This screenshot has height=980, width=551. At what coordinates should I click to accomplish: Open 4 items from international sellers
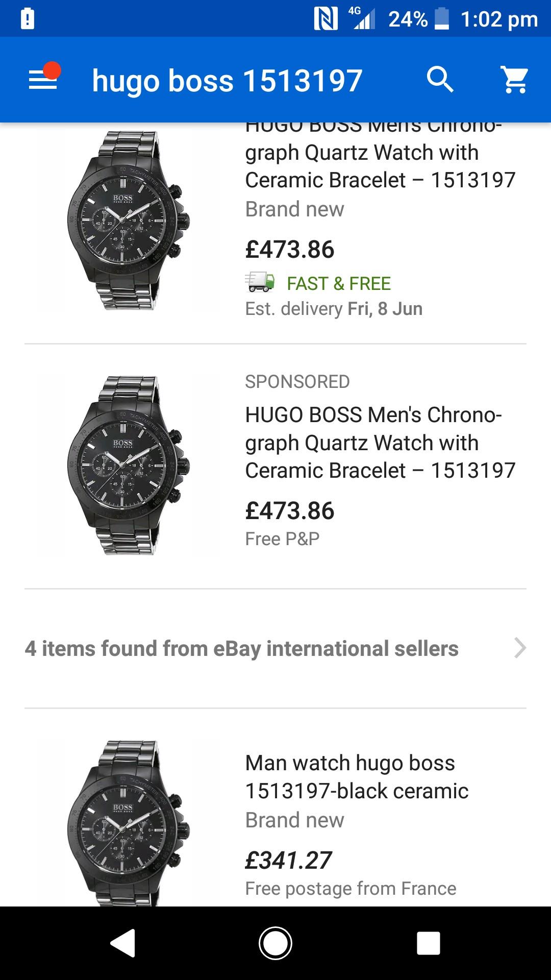pyautogui.click(x=241, y=648)
